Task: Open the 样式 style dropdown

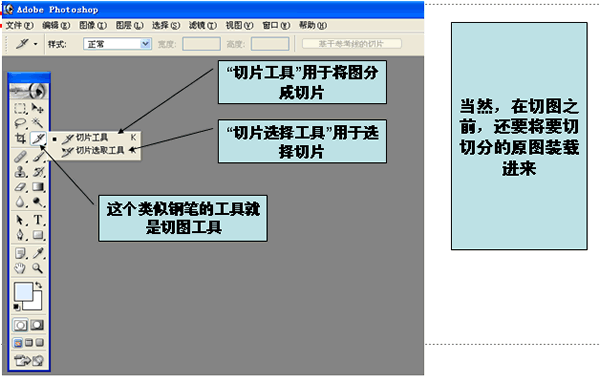Action: coord(117,44)
